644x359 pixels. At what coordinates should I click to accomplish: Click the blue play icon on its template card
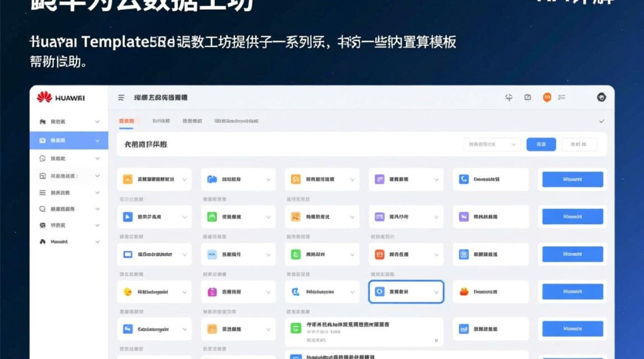pos(127,216)
